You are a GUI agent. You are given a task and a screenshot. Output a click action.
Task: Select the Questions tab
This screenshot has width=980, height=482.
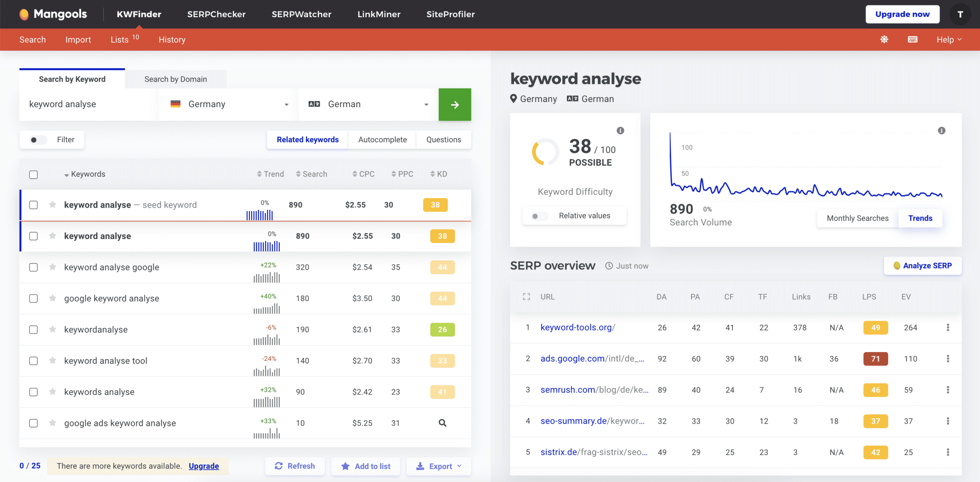point(444,140)
